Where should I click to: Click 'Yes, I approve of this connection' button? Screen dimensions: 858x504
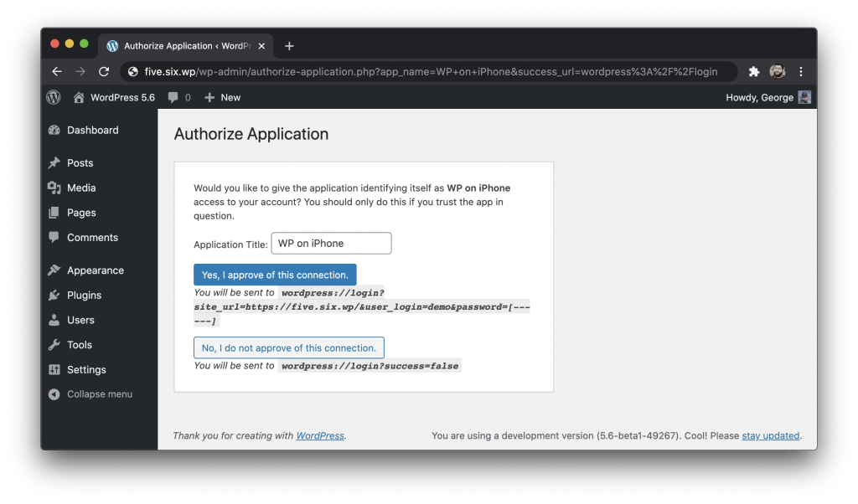tap(275, 275)
